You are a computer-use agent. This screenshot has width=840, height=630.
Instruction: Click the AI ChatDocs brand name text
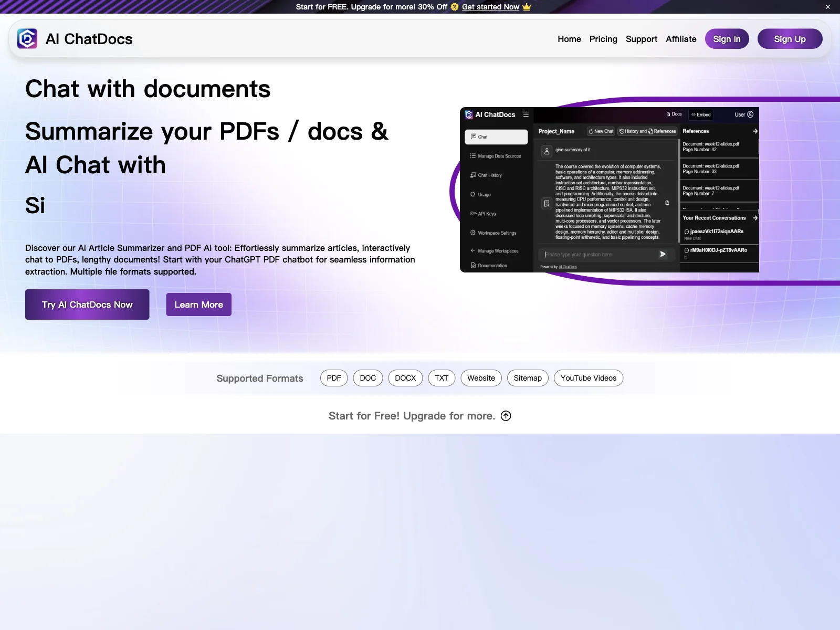[x=89, y=39]
